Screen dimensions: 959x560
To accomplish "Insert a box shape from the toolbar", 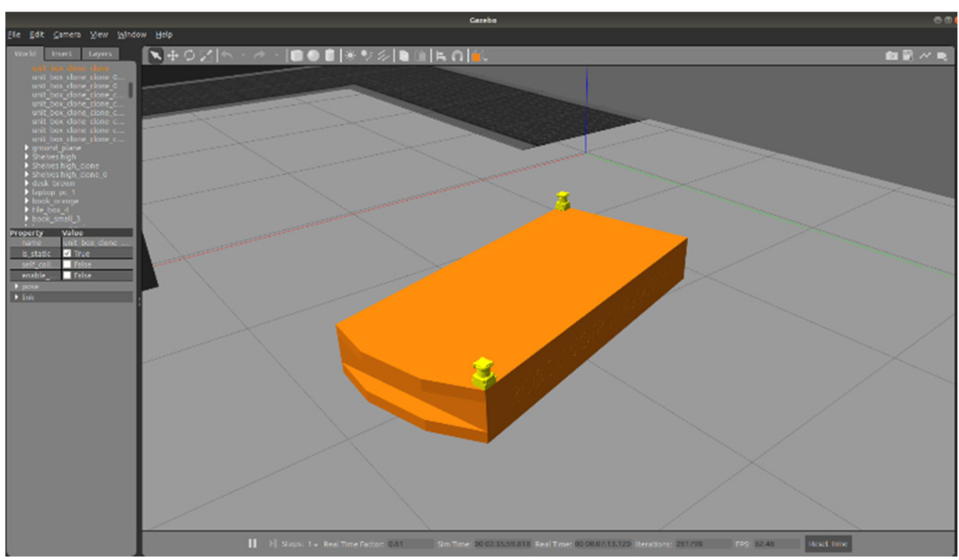I will pos(297,56).
